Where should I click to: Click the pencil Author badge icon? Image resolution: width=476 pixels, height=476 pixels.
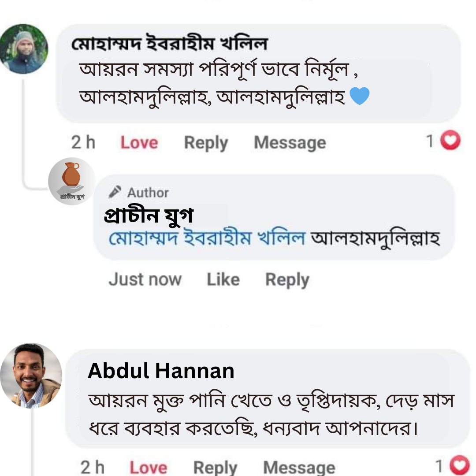pyautogui.click(x=115, y=192)
